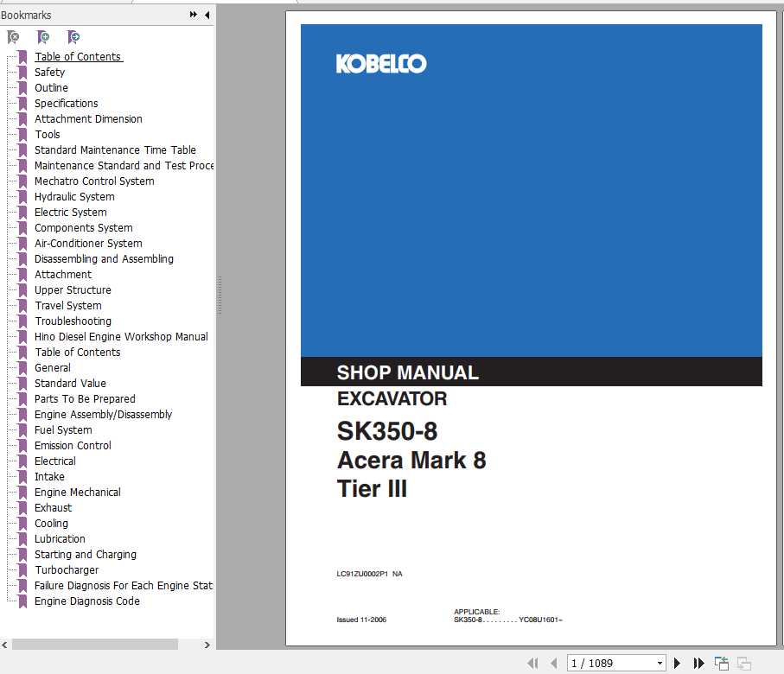The image size is (784, 674).
Task: Click the Issued 11-2006 text
Action: click(361, 620)
